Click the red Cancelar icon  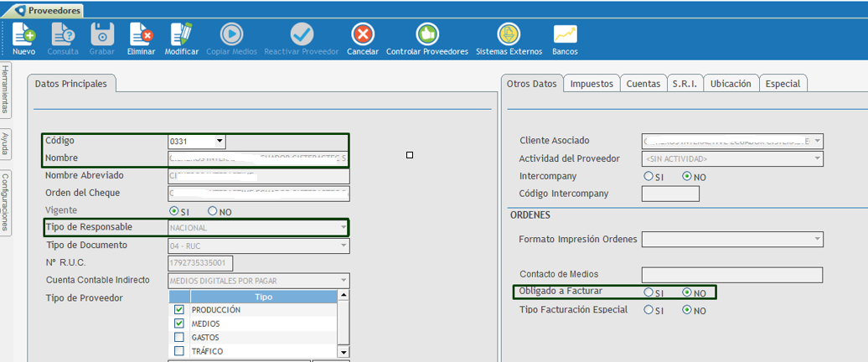(362, 34)
